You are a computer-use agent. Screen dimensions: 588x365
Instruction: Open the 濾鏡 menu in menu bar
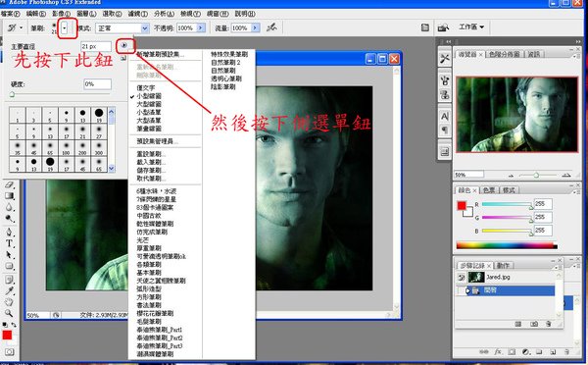[x=137, y=14]
